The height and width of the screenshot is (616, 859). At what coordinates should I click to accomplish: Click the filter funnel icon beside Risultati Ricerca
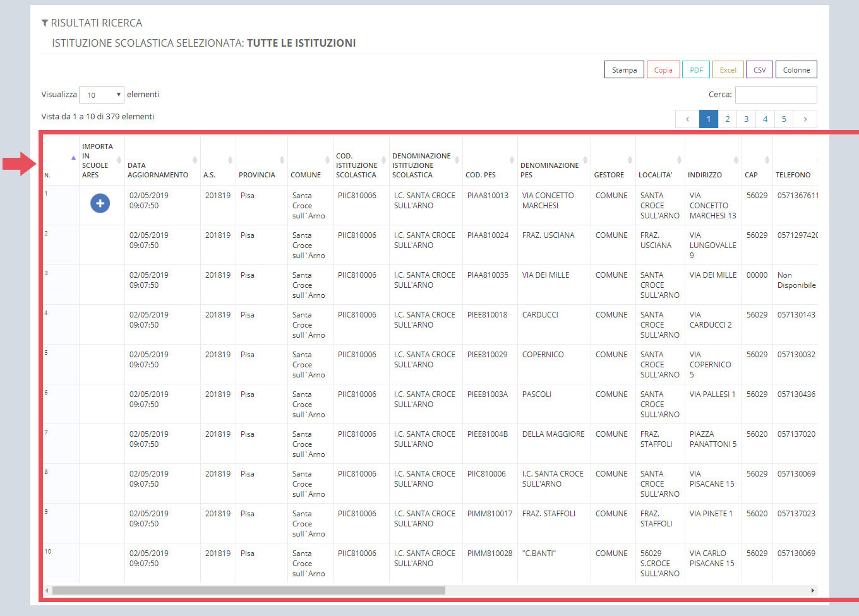point(45,23)
